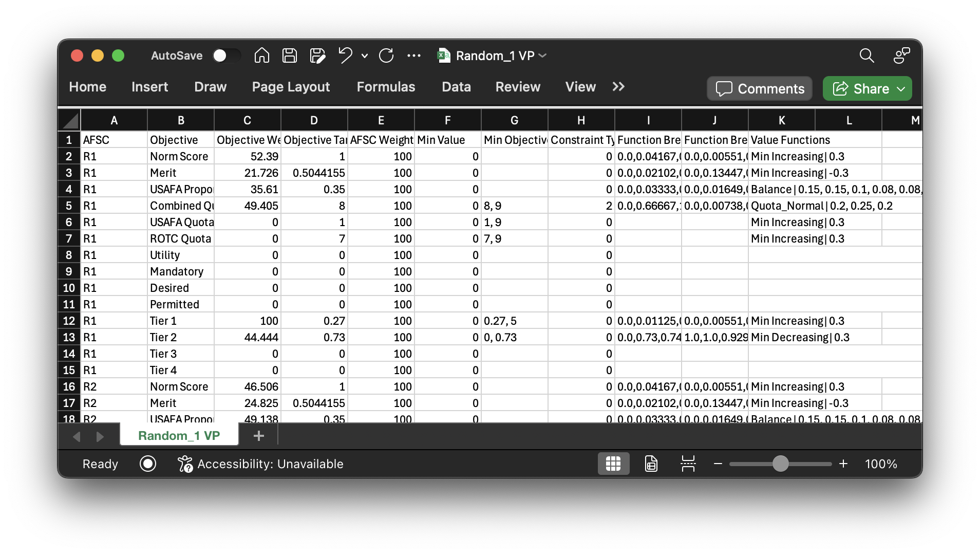Select the Combined Quota row cell
This screenshot has width=980, height=554.
[x=181, y=206]
